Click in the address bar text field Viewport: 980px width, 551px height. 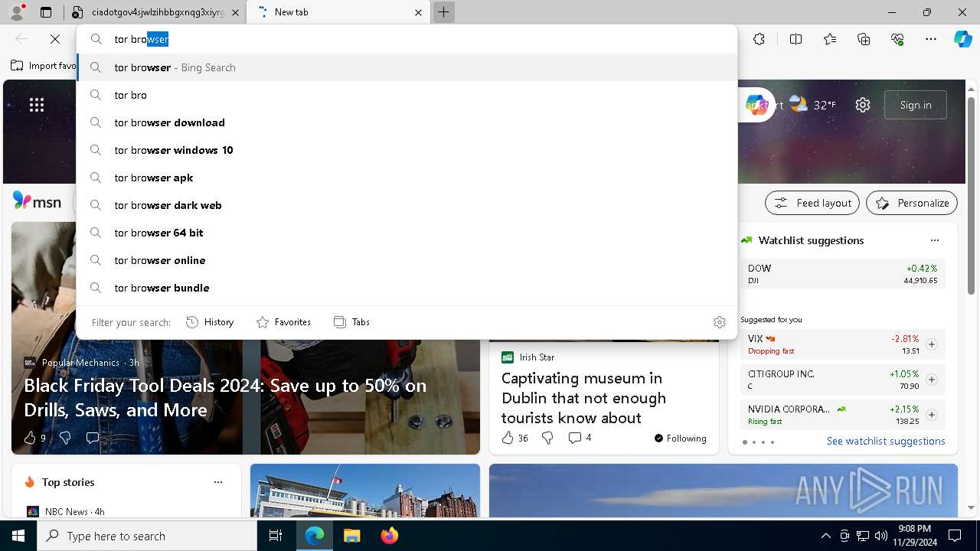(x=407, y=39)
